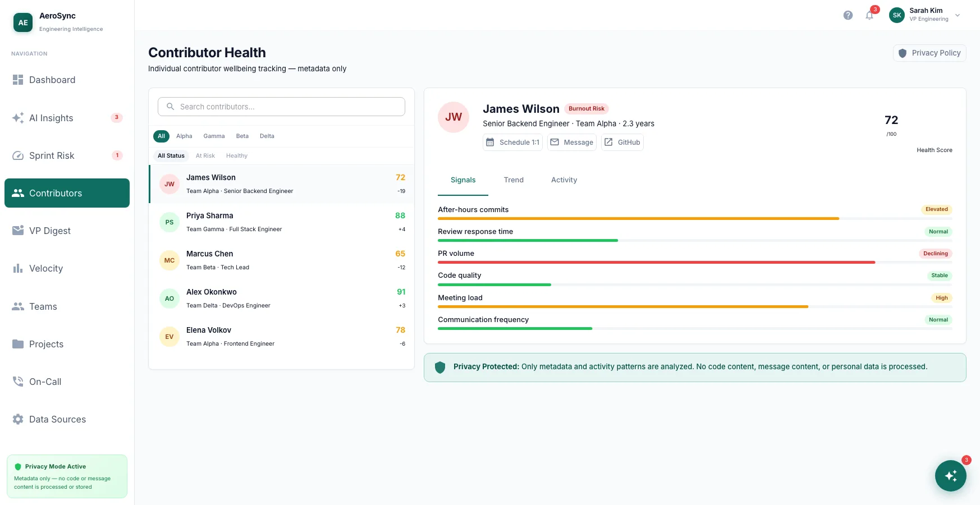The image size is (980, 505).
Task: Click the Meeting load progress bar
Action: pos(695,306)
